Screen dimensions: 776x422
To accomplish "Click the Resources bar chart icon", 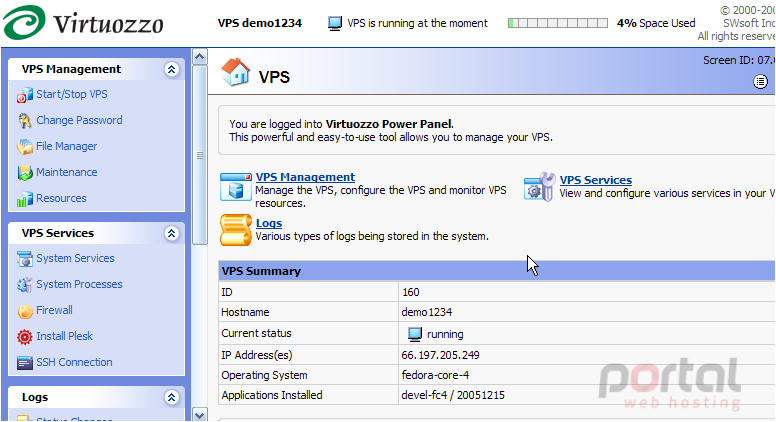I will pyautogui.click(x=24, y=198).
